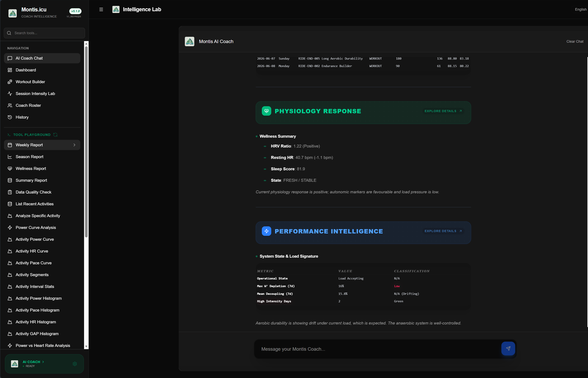Click the Max W' Depletion (7d) row
The image size is (588, 378).
point(363,286)
